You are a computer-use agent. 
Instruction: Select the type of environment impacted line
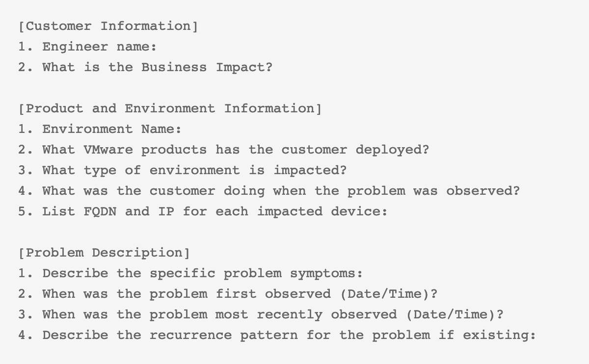[x=182, y=170]
